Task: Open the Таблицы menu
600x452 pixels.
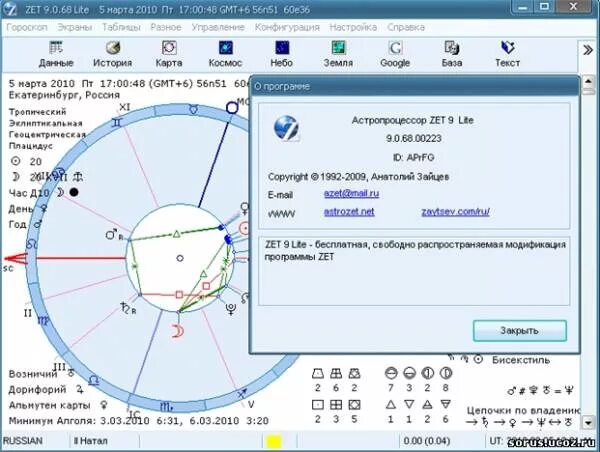Action: 121,27
